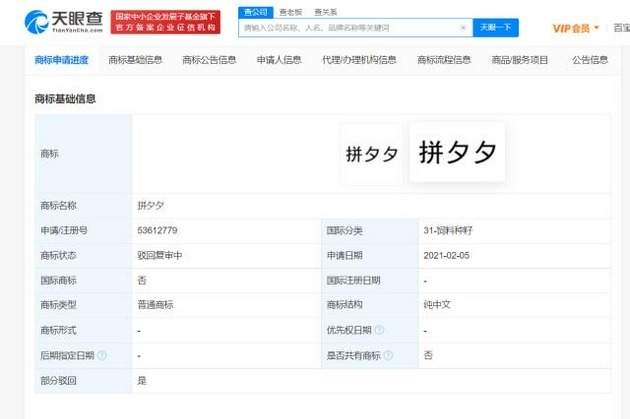Viewport: 630px width, 419px height.
Task: Switch to 商标基础信息 tab
Action: [x=135, y=60]
